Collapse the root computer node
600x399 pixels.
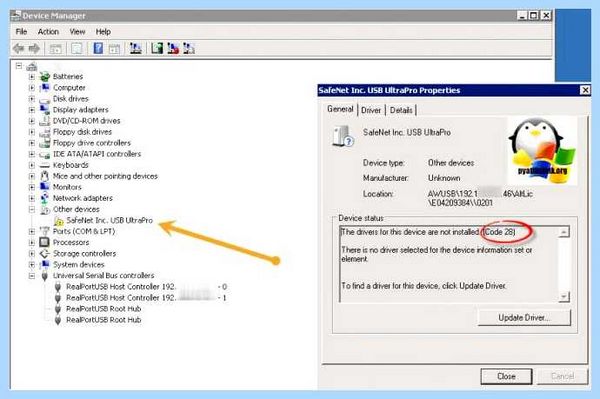[x=19, y=66]
